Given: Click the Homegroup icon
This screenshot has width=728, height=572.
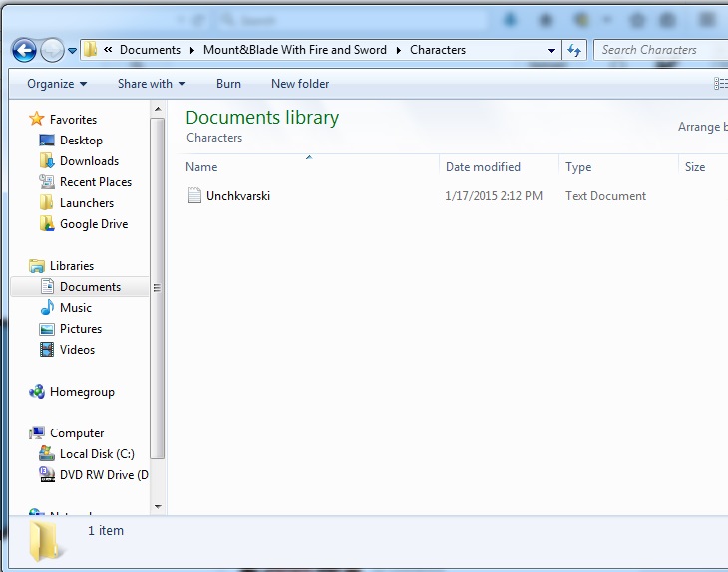Looking at the screenshot, I should 37,391.
